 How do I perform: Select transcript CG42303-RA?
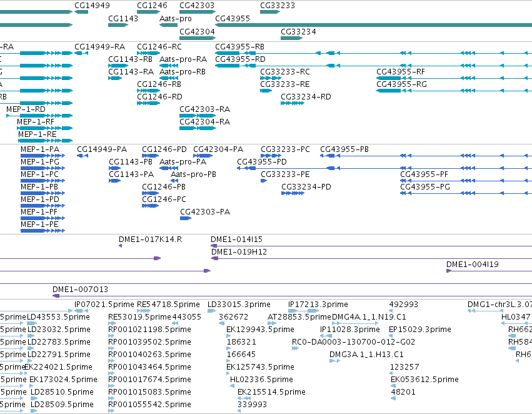(x=204, y=109)
